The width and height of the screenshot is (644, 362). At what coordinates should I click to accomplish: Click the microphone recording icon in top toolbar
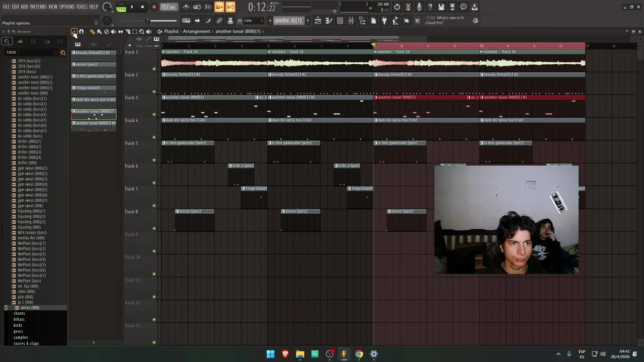(419, 7)
